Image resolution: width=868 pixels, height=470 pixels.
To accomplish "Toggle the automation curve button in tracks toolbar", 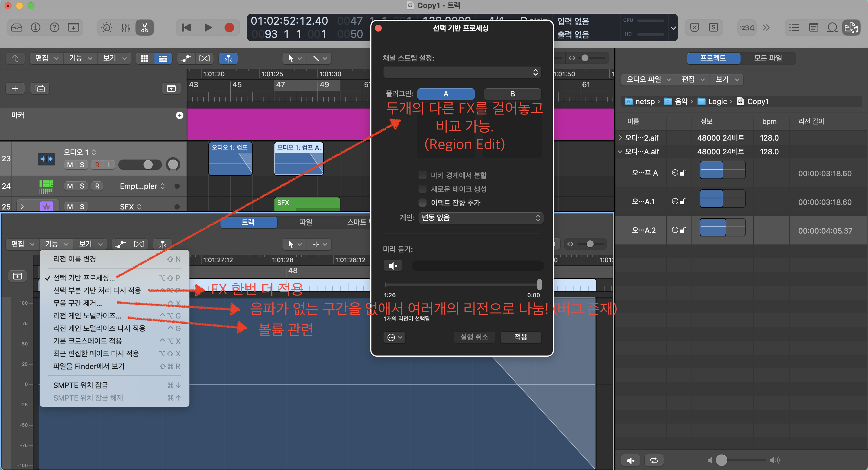I will point(186,59).
